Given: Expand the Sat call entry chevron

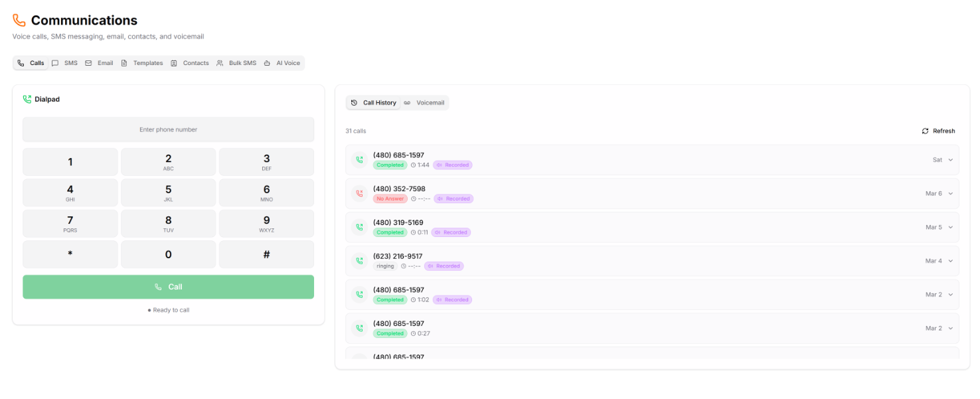Looking at the screenshot, I should 950,160.
